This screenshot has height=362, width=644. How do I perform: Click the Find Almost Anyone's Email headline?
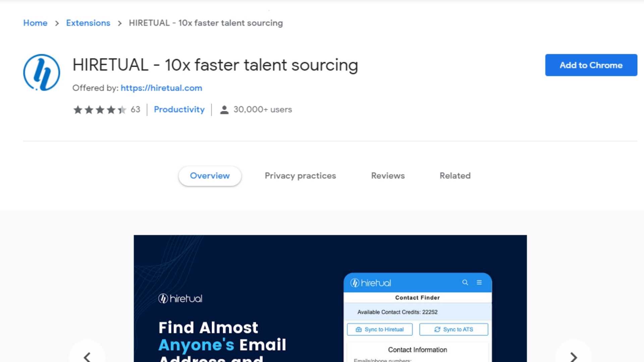pos(222,341)
